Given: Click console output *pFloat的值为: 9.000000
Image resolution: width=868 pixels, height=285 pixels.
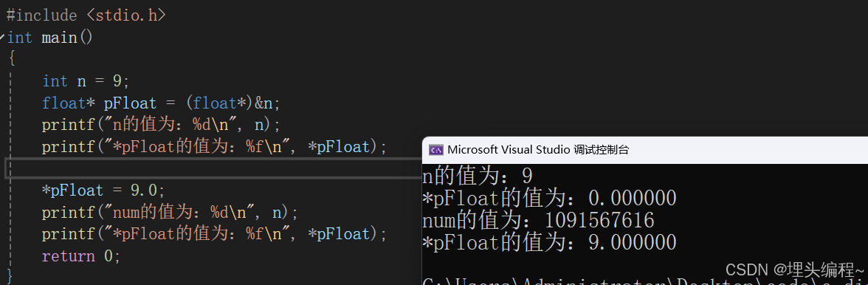Looking at the screenshot, I should tap(549, 242).
